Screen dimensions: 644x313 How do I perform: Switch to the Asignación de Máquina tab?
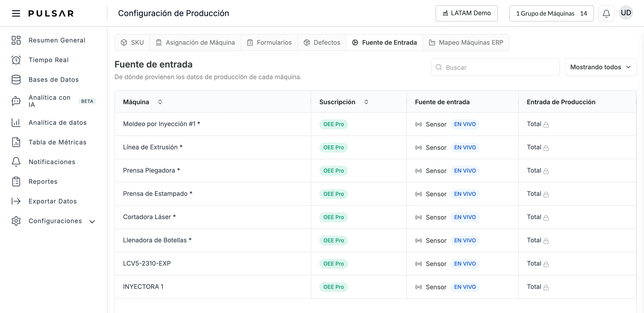[x=195, y=42]
